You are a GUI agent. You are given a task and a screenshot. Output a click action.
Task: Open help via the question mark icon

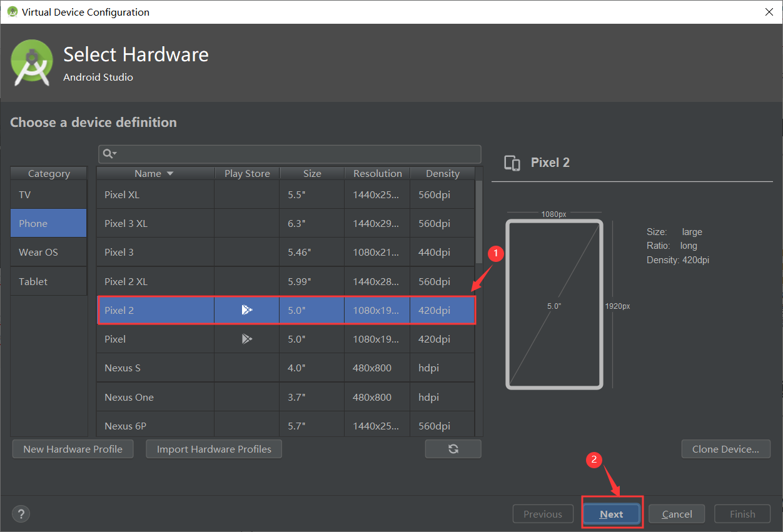21,513
